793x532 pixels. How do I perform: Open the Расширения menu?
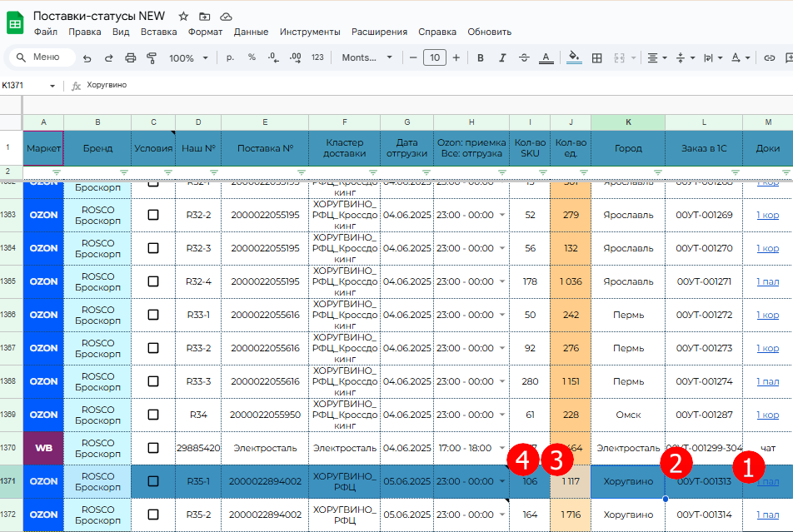click(379, 32)
